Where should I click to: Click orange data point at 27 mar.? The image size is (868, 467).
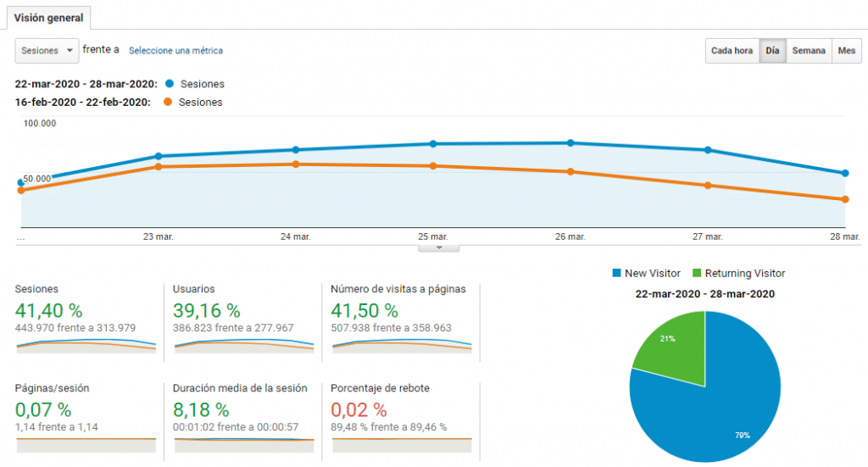pyautogui.click(x=708, y=186)
